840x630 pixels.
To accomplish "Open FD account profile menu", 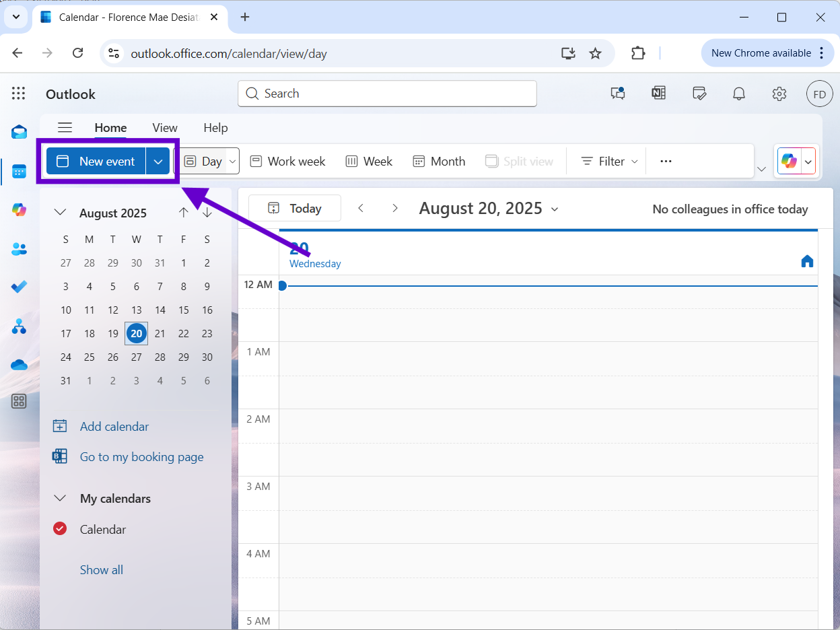I will [820, 94].
